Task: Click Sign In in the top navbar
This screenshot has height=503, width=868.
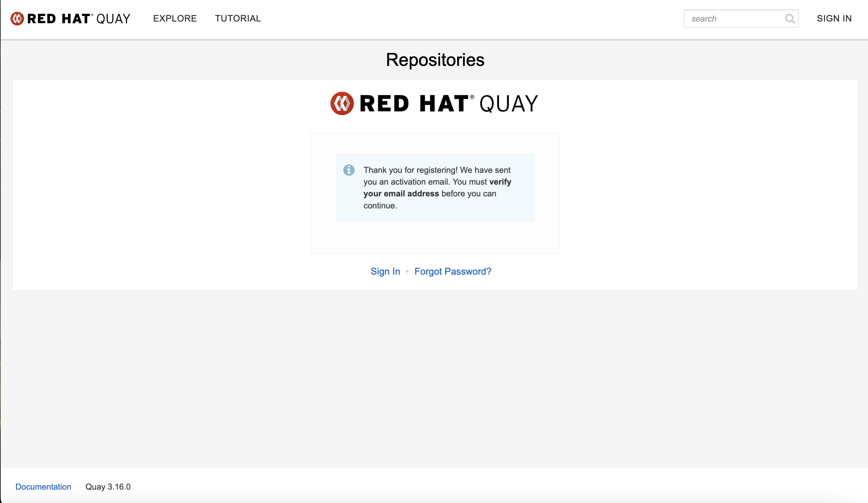Action: 834,19
